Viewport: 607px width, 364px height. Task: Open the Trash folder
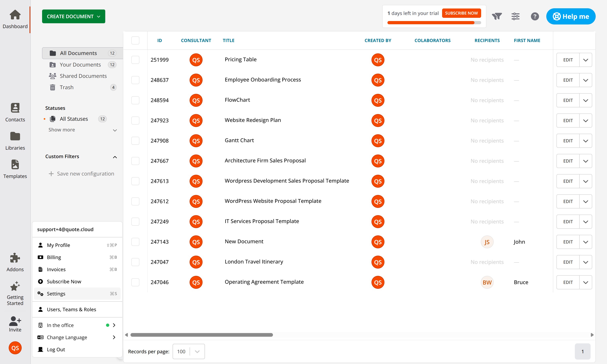tap(67, 87)
